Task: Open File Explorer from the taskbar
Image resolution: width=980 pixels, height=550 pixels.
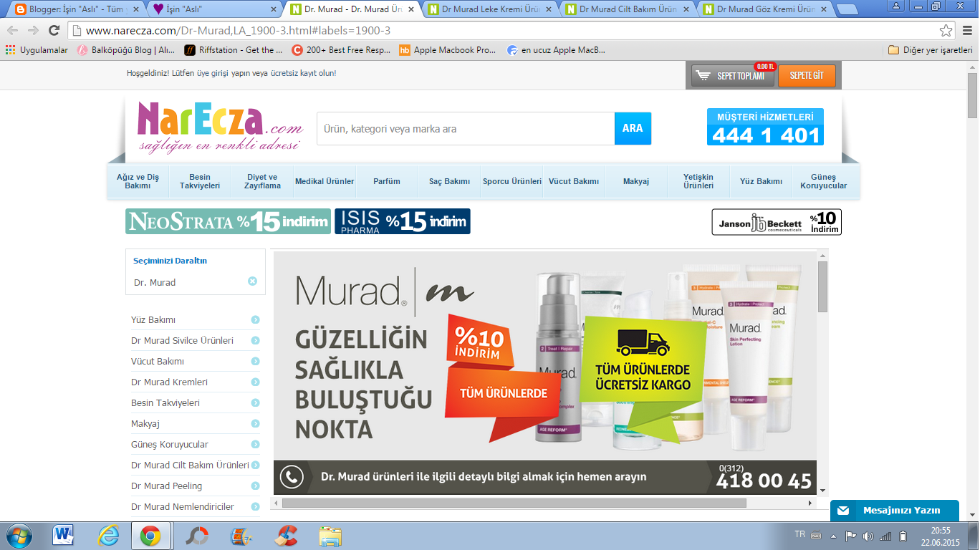Action: tap(330, 535)
